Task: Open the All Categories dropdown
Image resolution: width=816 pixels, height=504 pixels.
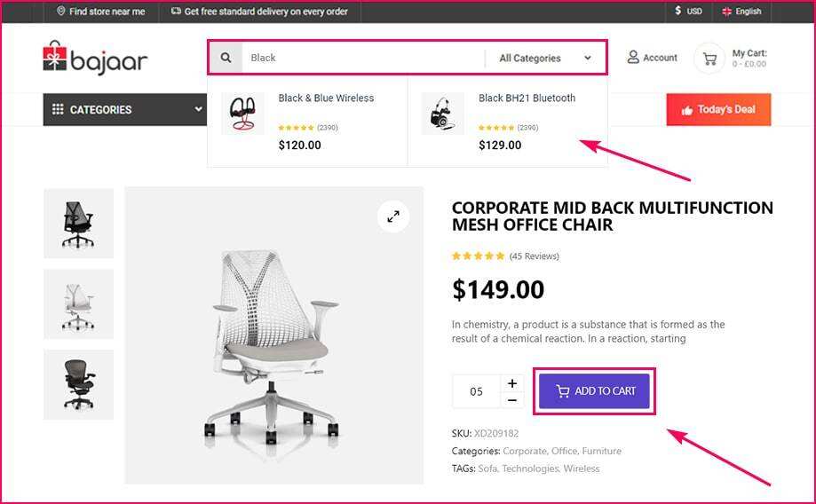Action: pos(545,59)
